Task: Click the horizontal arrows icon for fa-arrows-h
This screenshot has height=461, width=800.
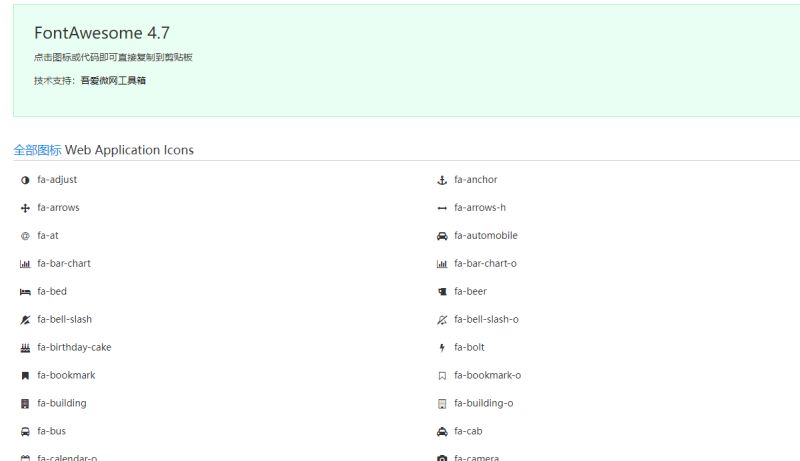Action: click(442, 208)
